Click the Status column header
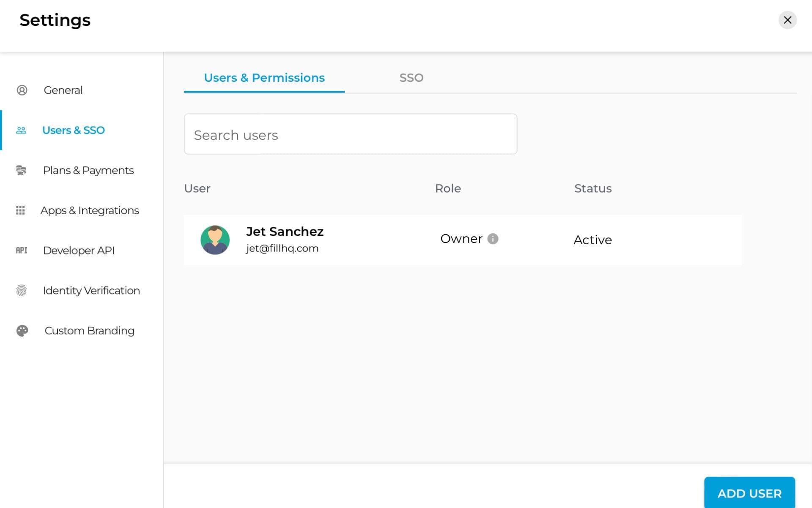 click(593, 188)
